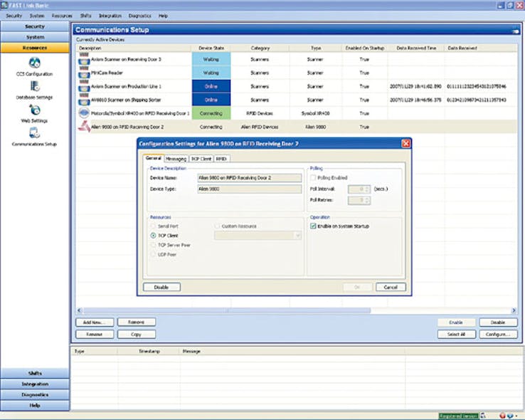Toggle Enable on System Startup checkbox

coord(313,226)
